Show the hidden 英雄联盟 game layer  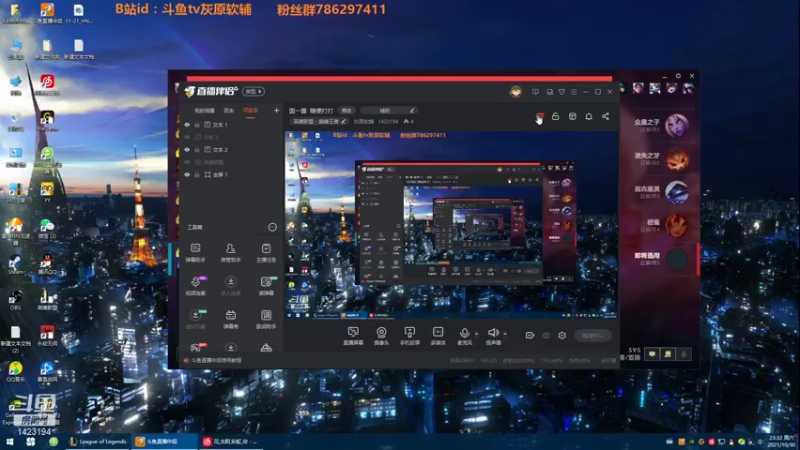(187, 162)
